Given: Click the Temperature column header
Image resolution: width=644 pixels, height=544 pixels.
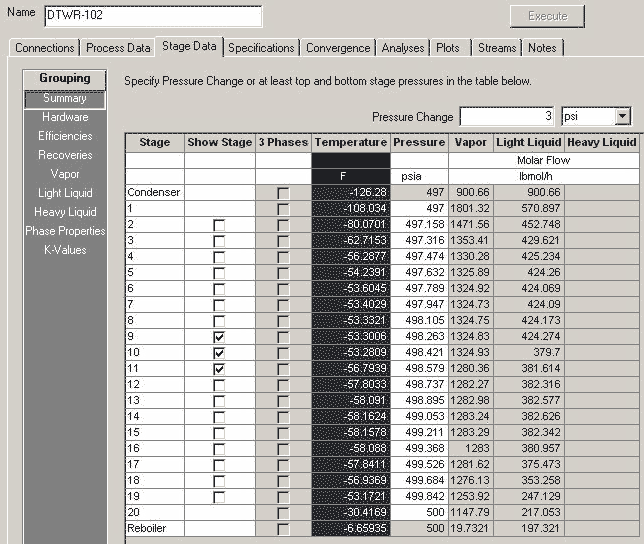Looking at the screenshot, I should point(351,142).
